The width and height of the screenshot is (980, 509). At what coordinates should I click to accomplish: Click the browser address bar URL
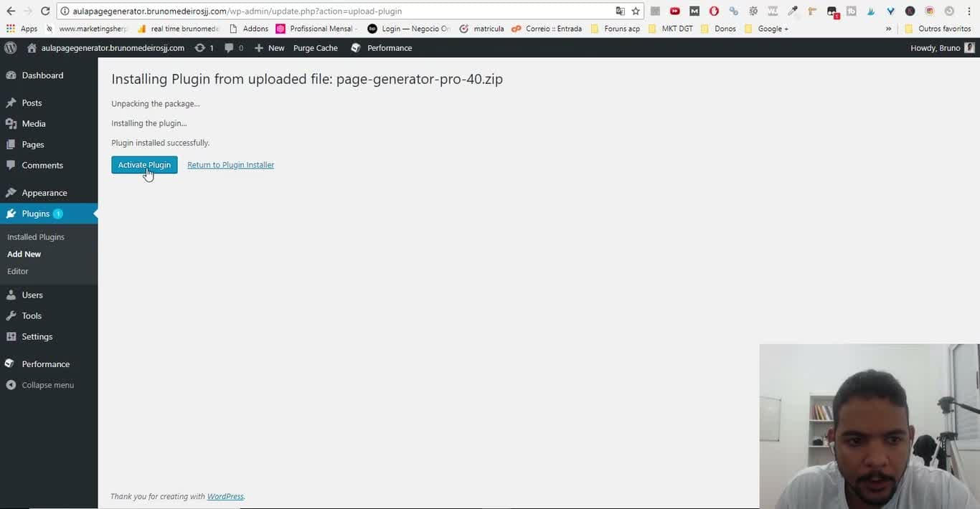(237, 11)
